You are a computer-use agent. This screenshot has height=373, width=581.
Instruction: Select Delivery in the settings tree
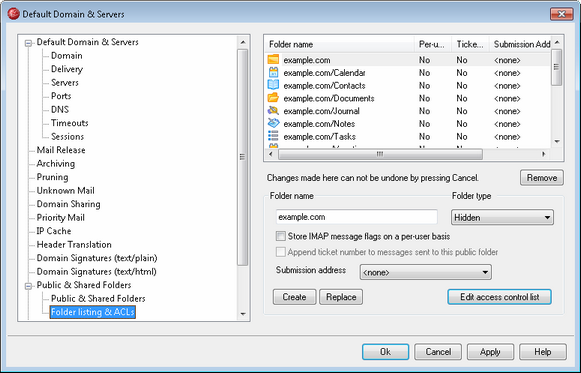[67, 69]
